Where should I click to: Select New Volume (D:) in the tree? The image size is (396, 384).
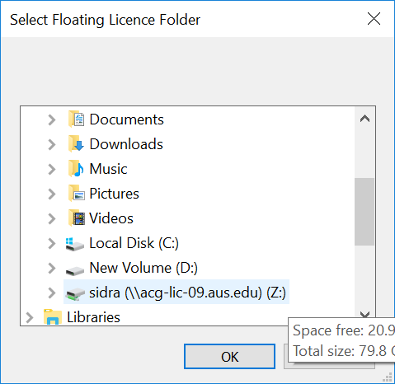click(143, 268)
